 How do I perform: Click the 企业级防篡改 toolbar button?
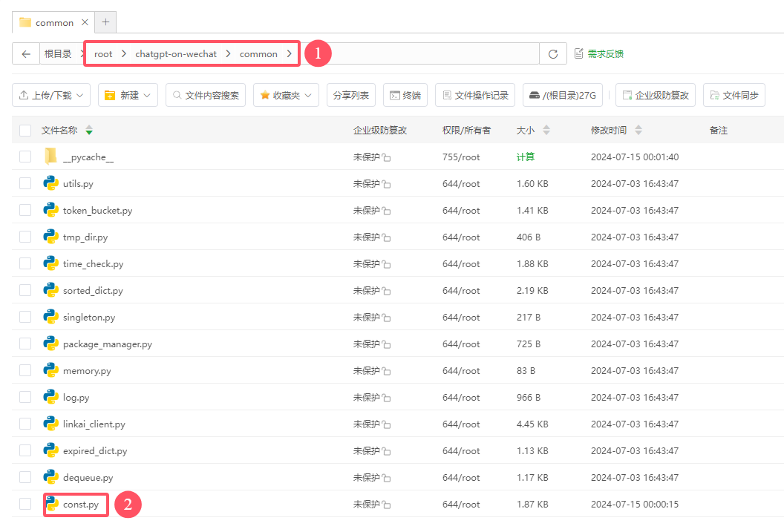[x=656, y=95]
